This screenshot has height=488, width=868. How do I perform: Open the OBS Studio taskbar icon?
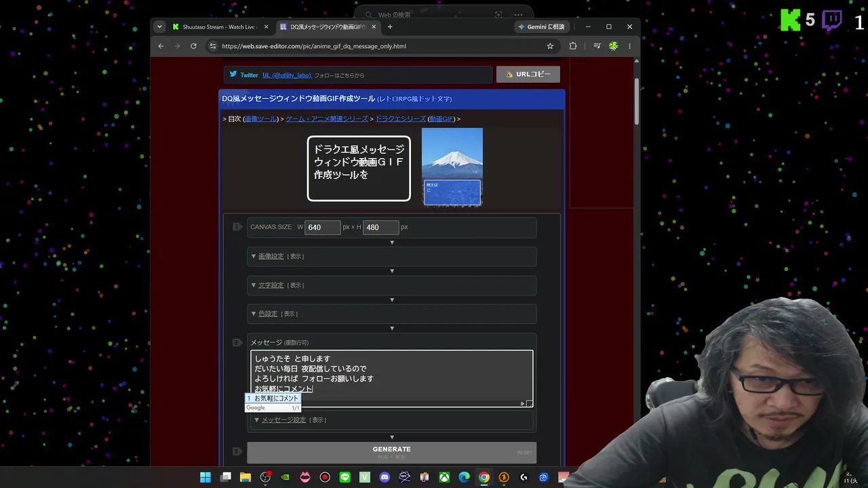pos(265,477)
